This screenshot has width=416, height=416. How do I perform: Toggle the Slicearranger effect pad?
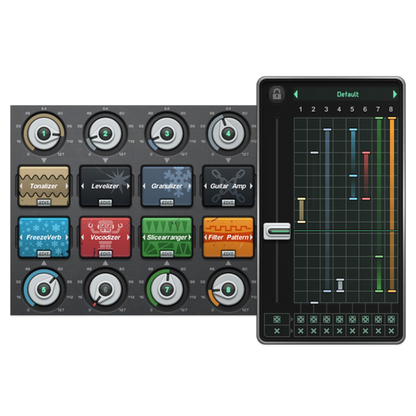167,237
